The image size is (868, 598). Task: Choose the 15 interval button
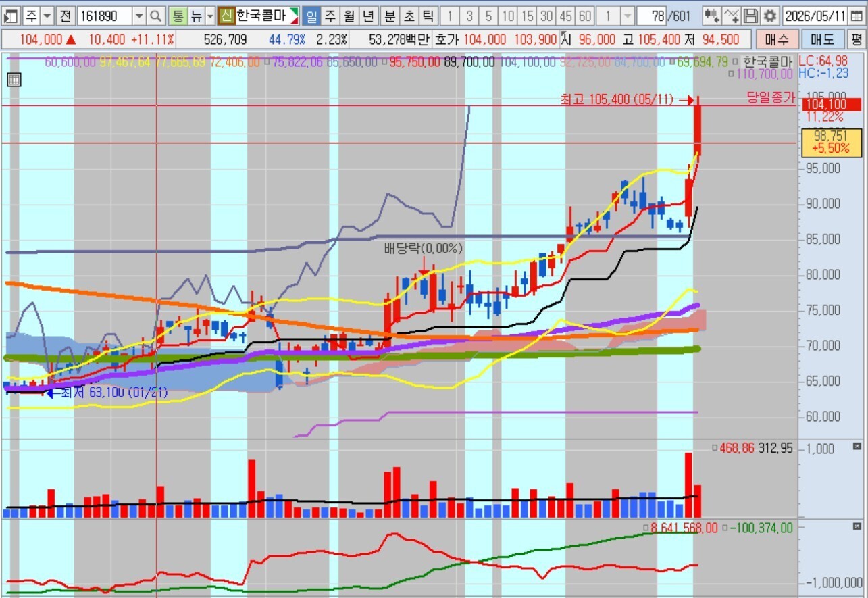(x=528, y=16)
